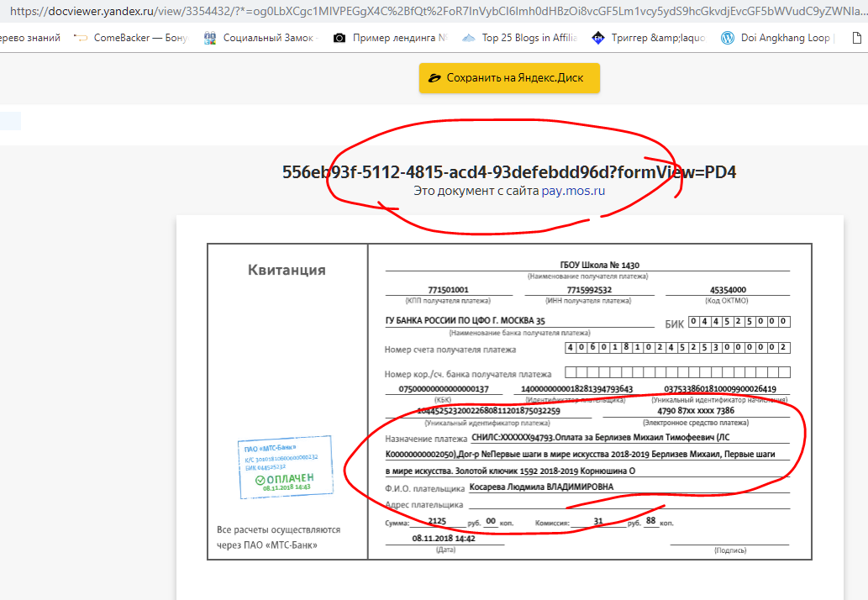Click the КПП value 771501001
868x600 pixels.
pyautogui.click(x=449, y=289)
